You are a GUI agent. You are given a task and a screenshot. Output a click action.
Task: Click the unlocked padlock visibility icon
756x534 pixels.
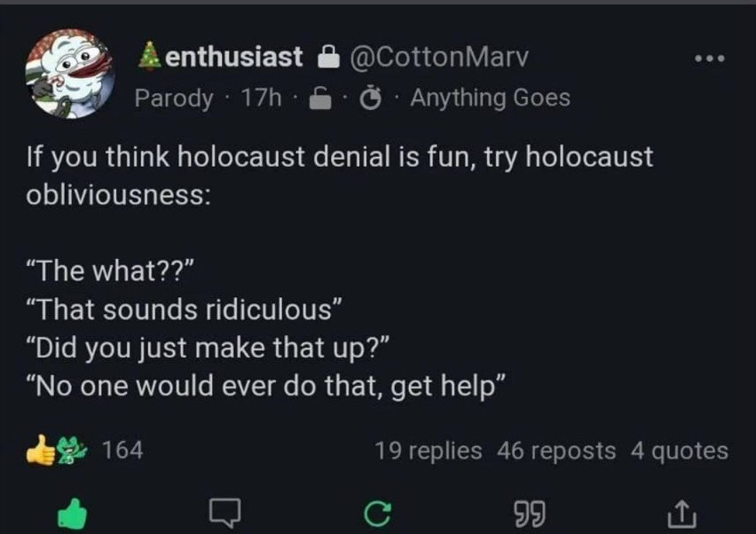point(320,98)
